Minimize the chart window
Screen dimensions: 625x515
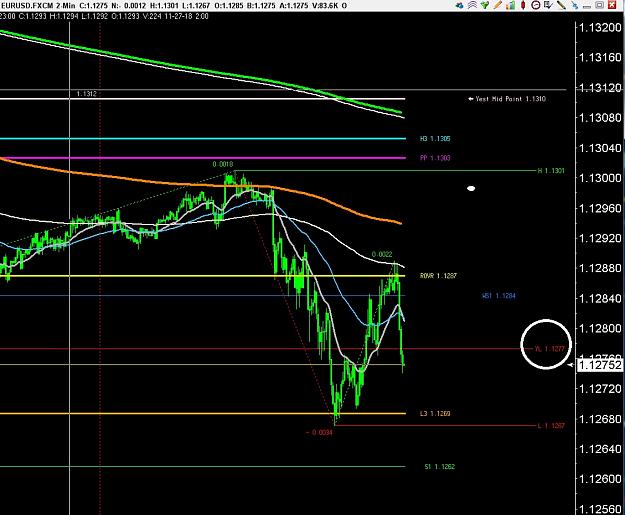coord(587,7)
